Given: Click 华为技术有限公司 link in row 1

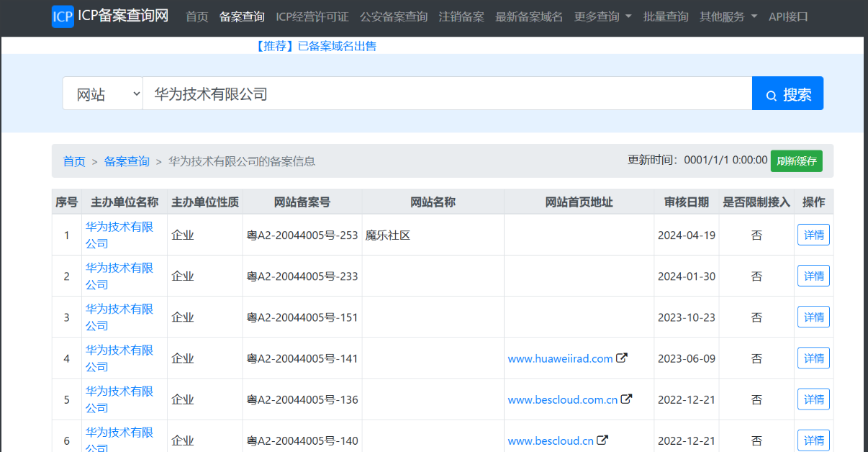Looking at the screenshot, I should [119, 235].
